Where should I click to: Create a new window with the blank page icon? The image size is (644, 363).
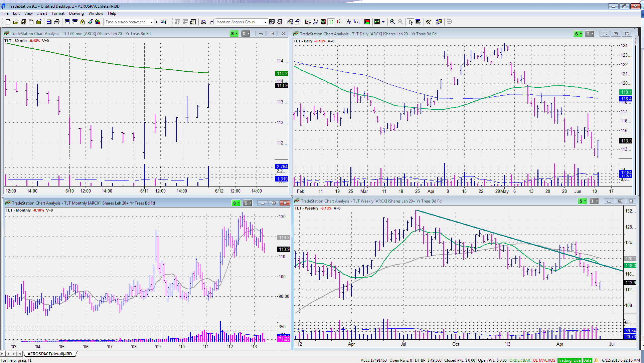point(8,22)
